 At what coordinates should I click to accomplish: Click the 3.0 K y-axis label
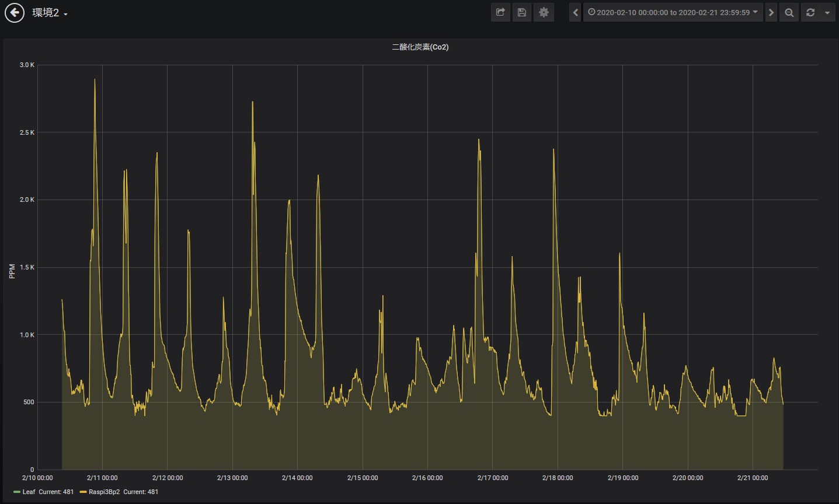click(x=27, y=65)
